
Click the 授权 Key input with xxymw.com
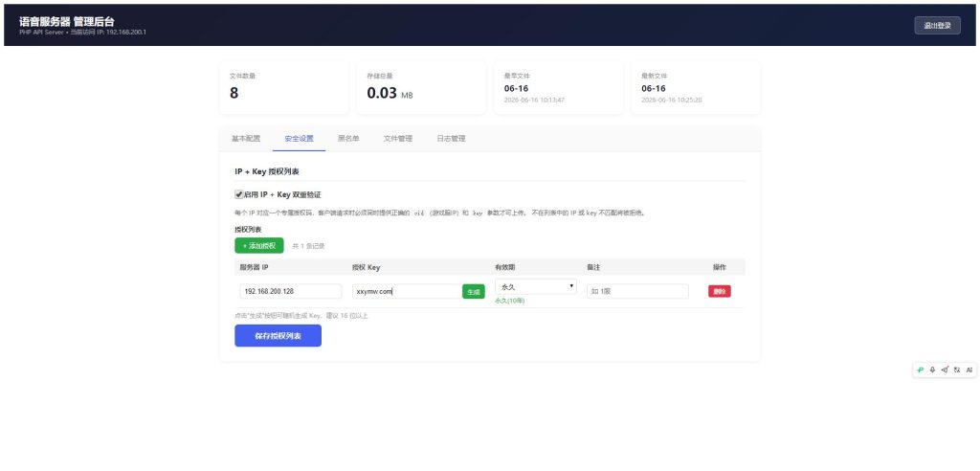[x=407, y=291]
